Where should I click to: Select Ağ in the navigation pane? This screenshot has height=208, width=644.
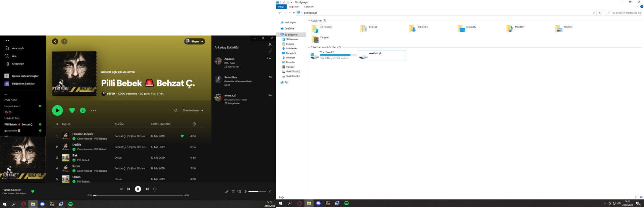284,82
